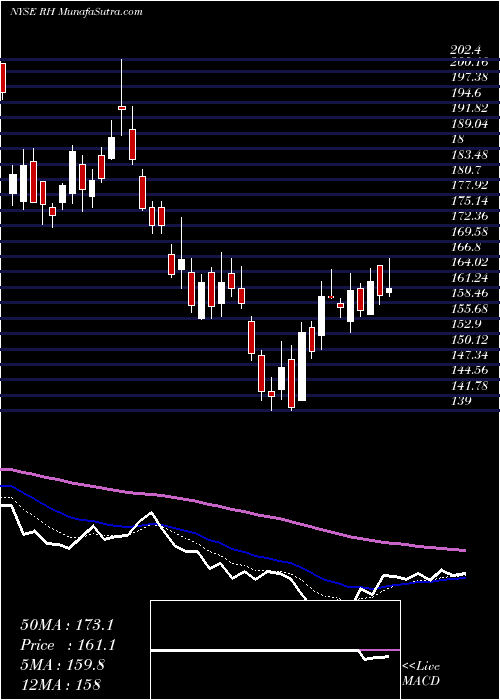The image size is (500, 700).
Task: Click the 144.56 price axis label
Action: (x=472, y=370)
